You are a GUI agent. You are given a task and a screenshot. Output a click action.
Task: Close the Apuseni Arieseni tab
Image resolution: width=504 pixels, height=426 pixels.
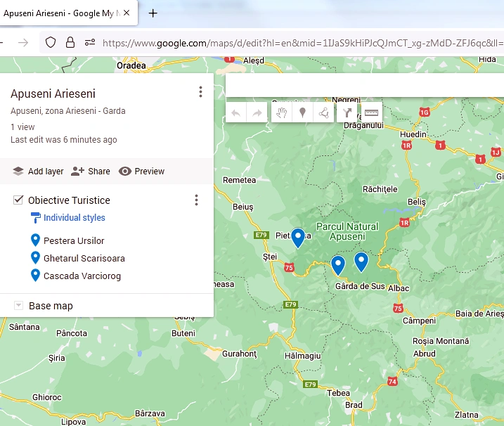point(127,13)
